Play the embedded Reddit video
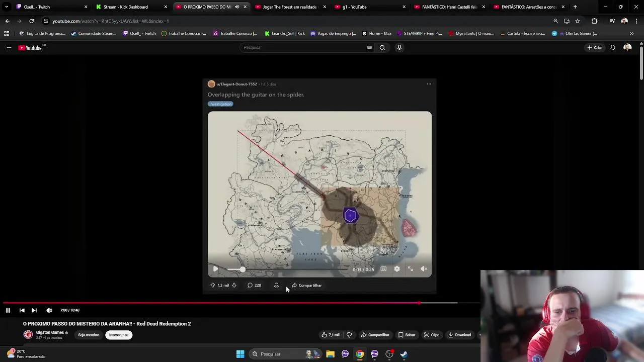644x362 pixels. click(215, 269)
